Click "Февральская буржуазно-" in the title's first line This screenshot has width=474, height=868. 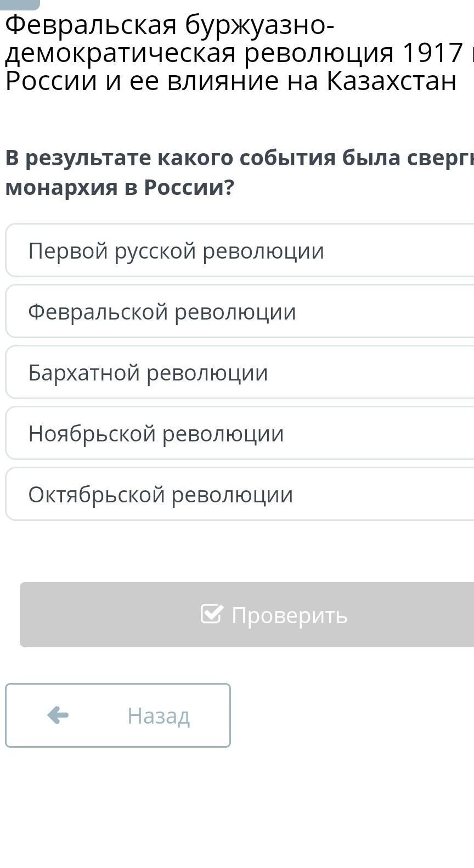click(x=169, y=25)
